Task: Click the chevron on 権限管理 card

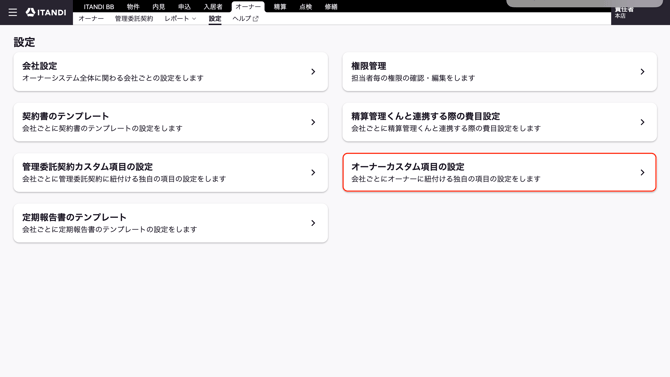Action: (x=642, y=72)
